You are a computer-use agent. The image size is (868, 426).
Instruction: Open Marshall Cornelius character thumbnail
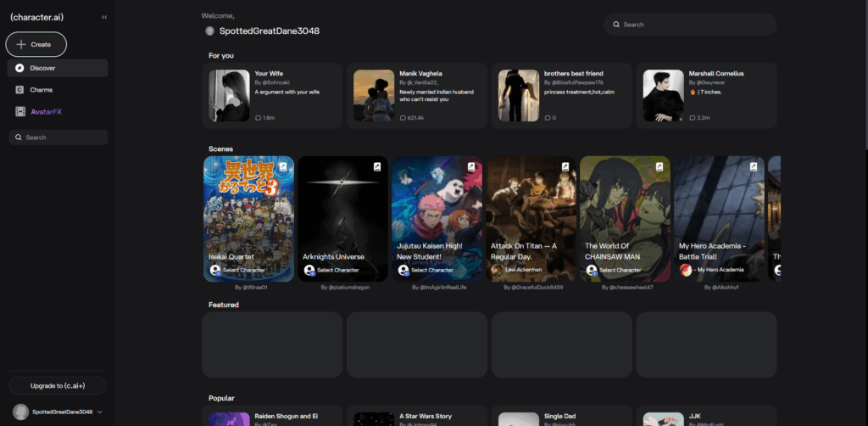663,95
